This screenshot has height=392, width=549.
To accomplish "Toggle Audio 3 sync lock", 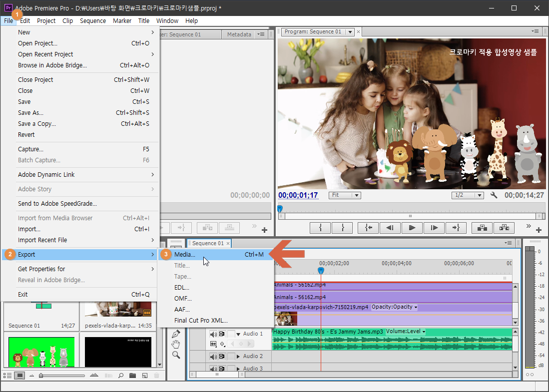I will pyautogui.click(x=222, y=368).
